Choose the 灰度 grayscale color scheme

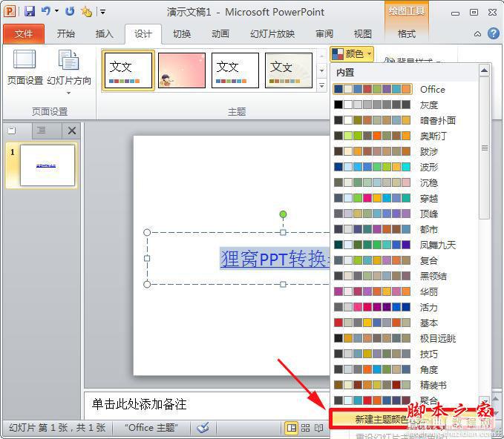(405, 105)
